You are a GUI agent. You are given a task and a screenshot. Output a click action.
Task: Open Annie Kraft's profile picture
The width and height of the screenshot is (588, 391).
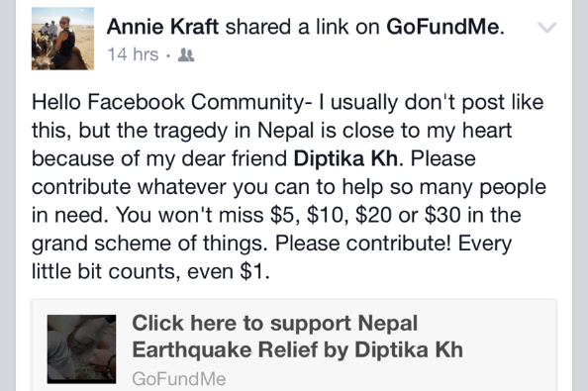pyautogui.click(x=62, y=39)
